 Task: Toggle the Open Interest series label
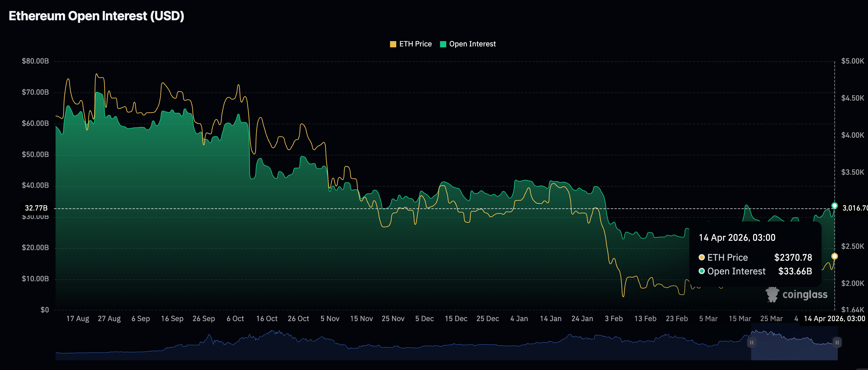point(472,44)
